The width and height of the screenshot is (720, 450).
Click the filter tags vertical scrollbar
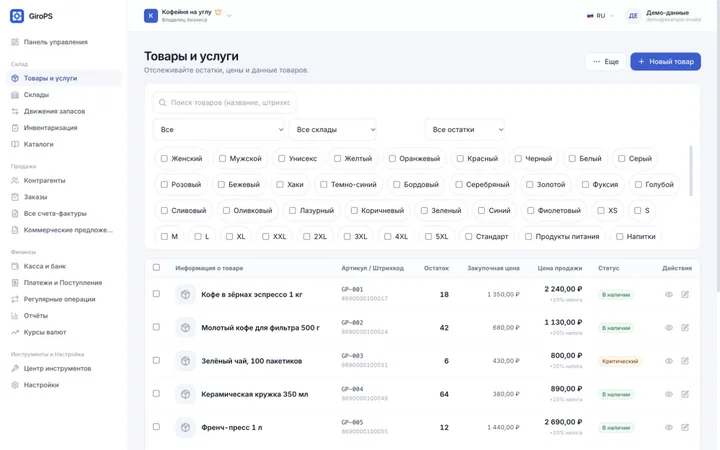(x=691, y=171)
